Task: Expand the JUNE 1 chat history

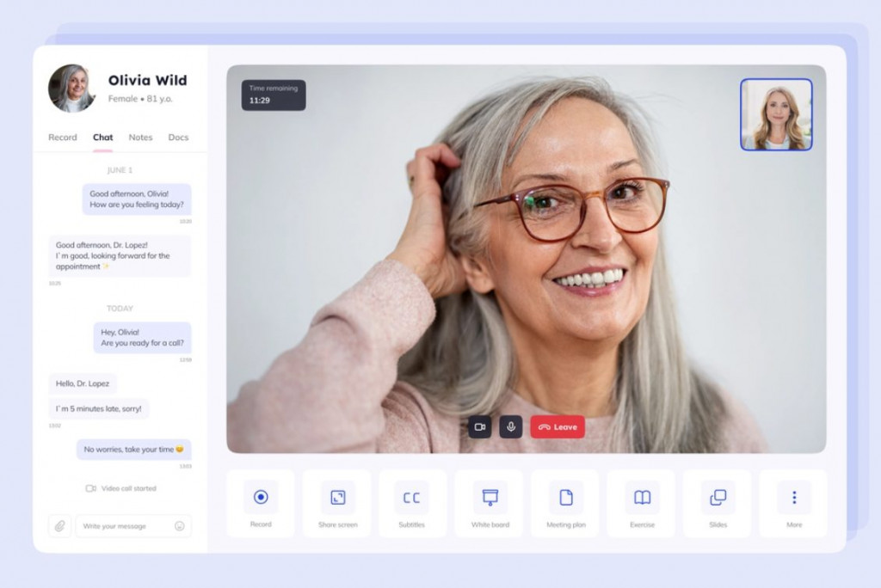Action: 120,169
